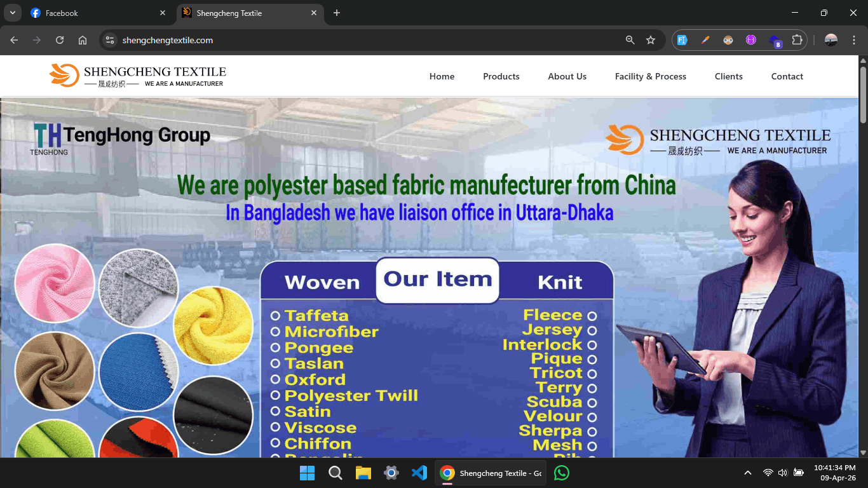The width and height of the screenshot is (868, 488).
Task: Click the pink fabric swatch circle
Action: 54,283
